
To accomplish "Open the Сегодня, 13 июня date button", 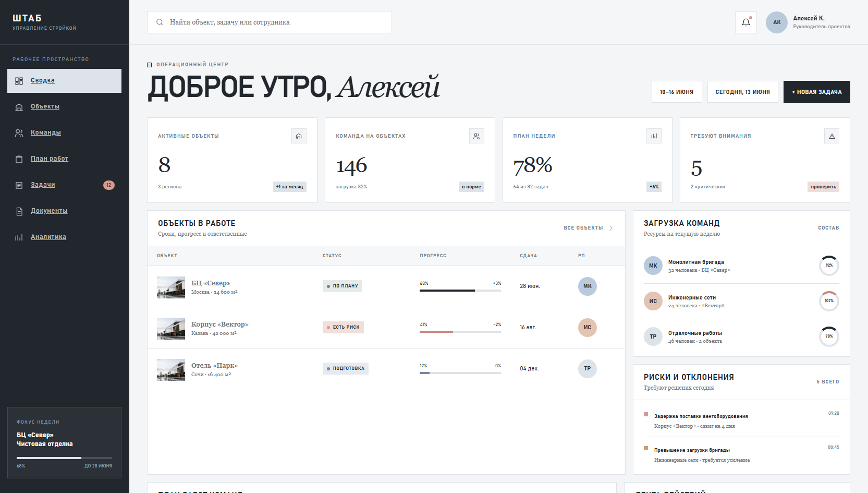I will pos(742,92).
